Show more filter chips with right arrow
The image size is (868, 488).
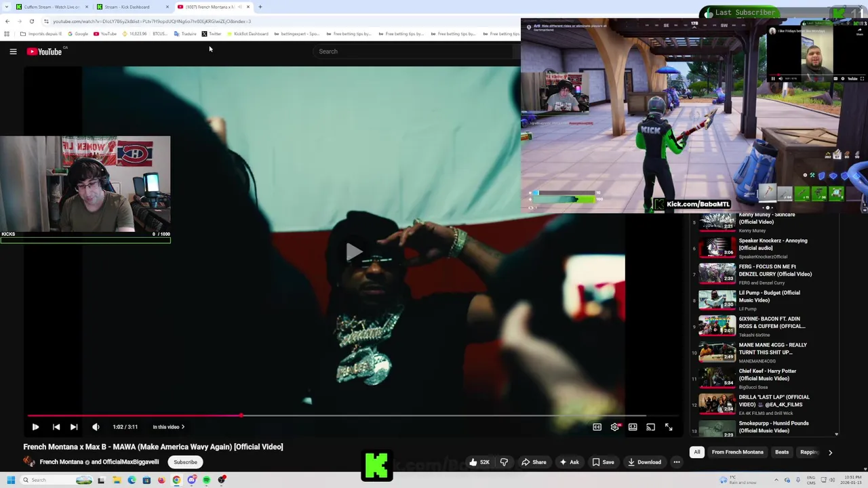click(x=830, y=452)
